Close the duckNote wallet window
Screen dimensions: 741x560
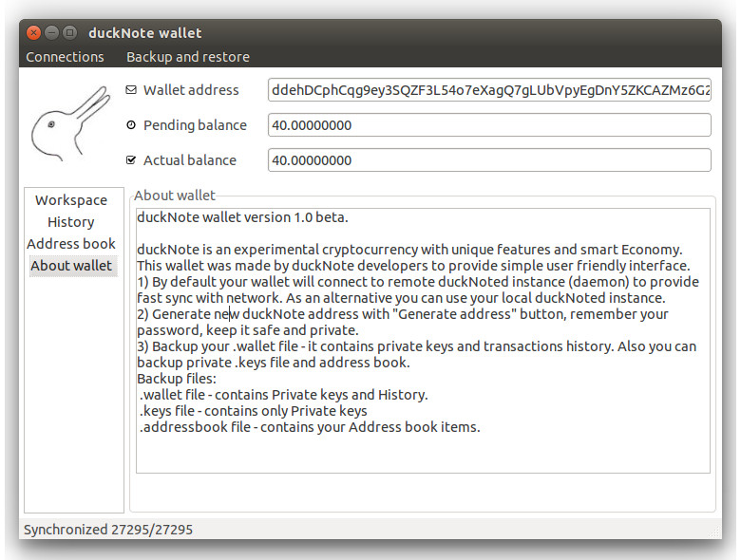33,32
